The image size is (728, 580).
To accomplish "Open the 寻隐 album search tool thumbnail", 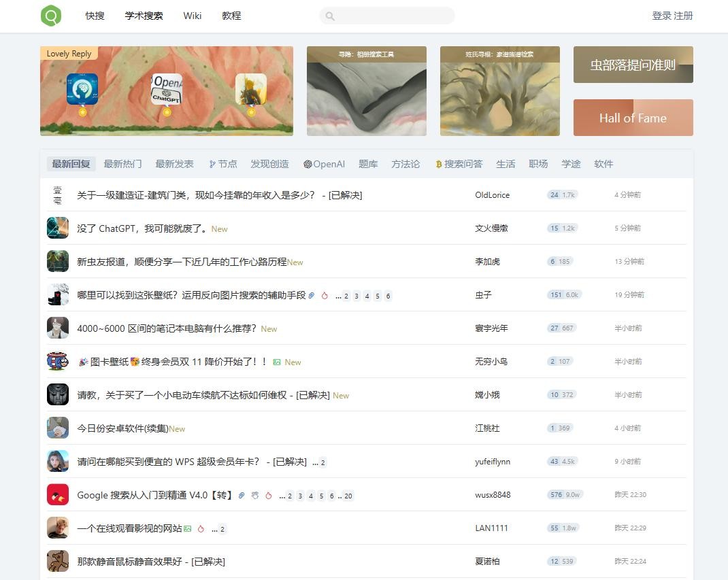I will 366,91.
